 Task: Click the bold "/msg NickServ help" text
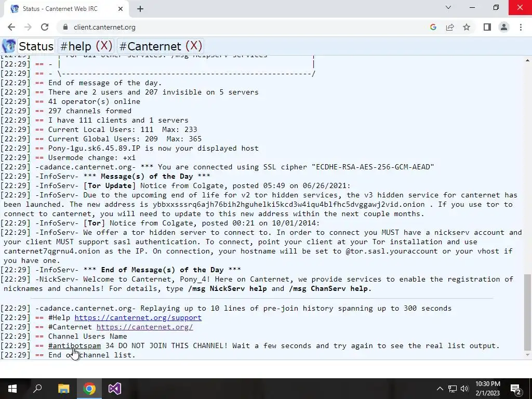coord(228,288)
